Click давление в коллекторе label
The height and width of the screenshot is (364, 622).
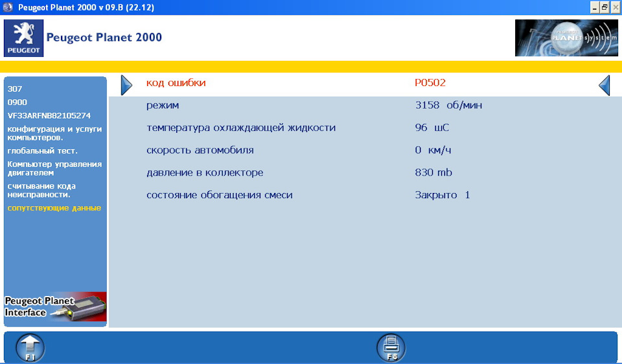[205, 173]
